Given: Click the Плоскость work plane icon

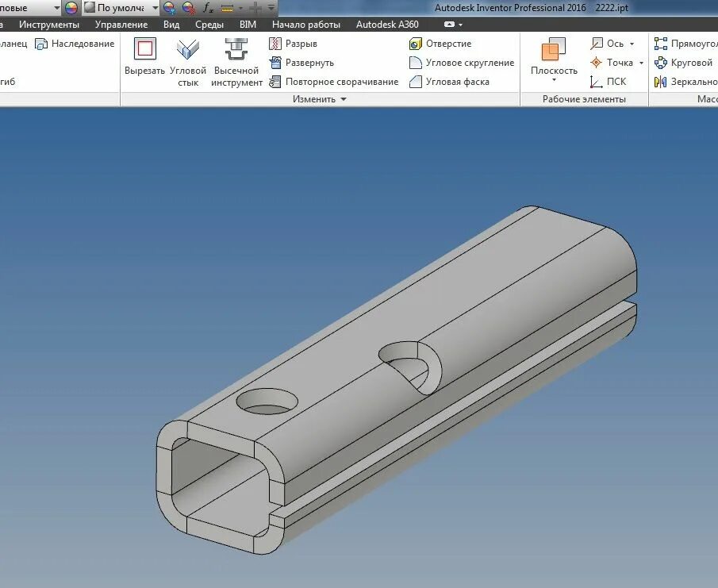Looking at the screenshot, I should pyautogui.click(x=554, y=49).
